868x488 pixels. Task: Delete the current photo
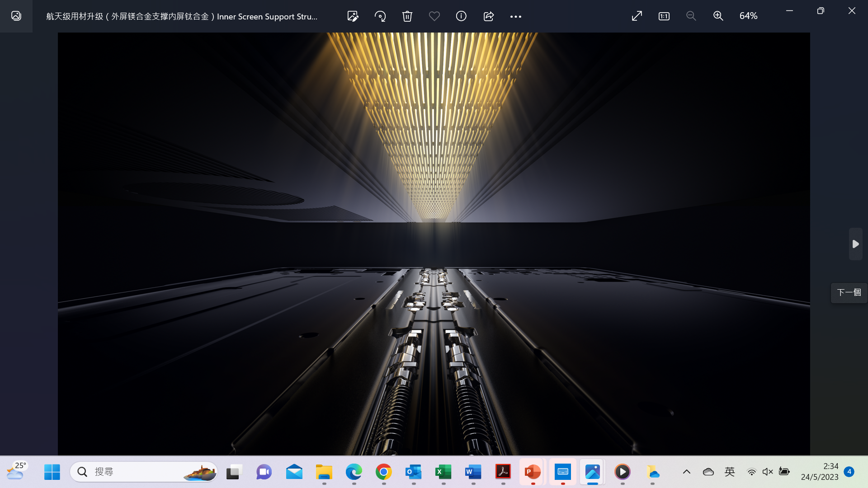point(407,16)
